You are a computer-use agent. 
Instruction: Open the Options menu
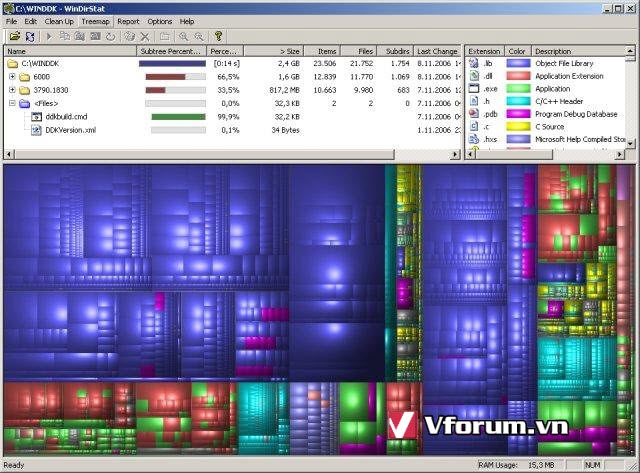(160, 22)
